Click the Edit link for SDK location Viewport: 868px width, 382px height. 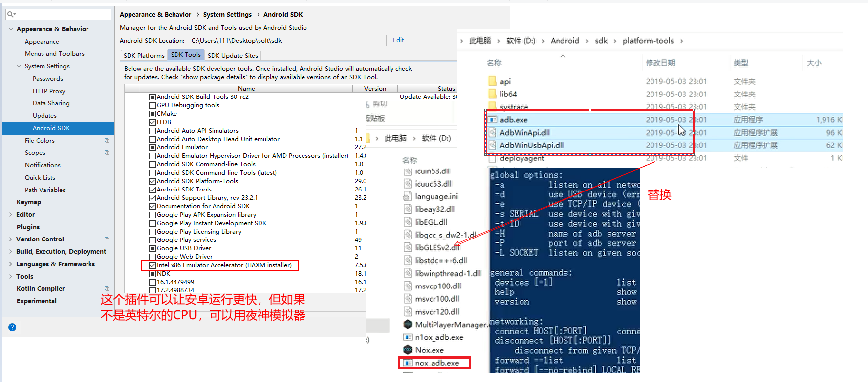pyautogui.click(x=398, y=40)
